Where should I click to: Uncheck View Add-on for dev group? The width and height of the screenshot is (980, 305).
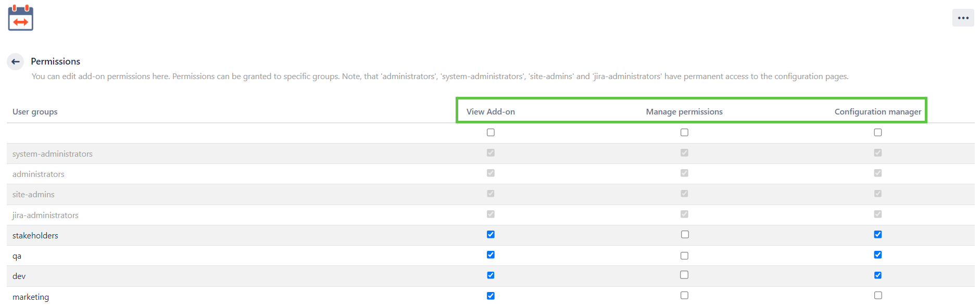pyautogui.click(x=491, y=275)
